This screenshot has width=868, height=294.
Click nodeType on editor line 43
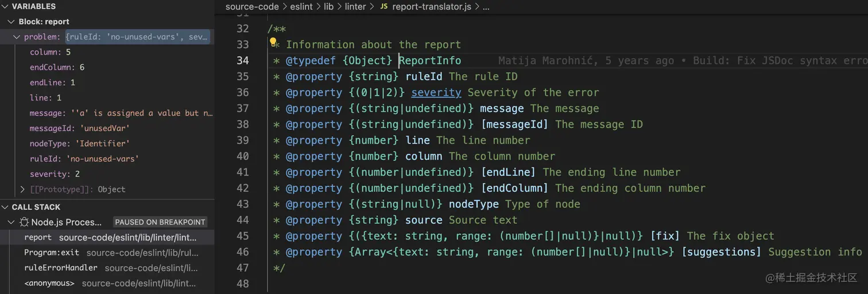coord(474,204)
